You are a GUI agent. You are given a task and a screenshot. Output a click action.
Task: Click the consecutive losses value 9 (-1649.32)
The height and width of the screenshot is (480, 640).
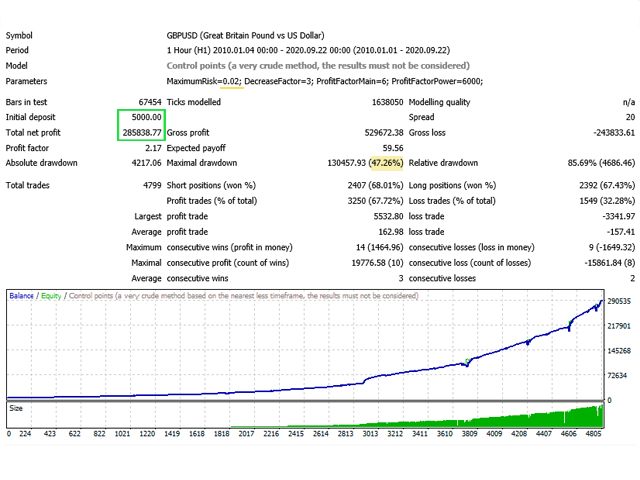(612, 247)
